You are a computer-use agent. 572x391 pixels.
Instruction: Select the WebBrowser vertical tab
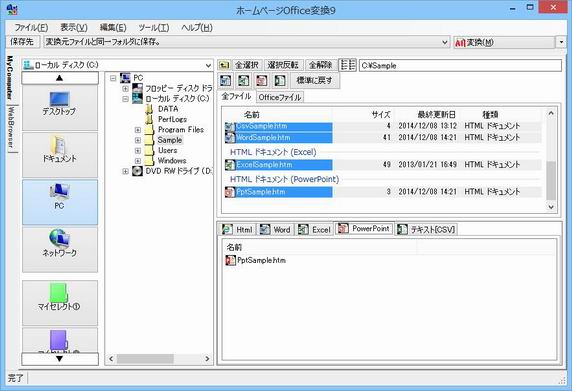(x=11, y=128)
